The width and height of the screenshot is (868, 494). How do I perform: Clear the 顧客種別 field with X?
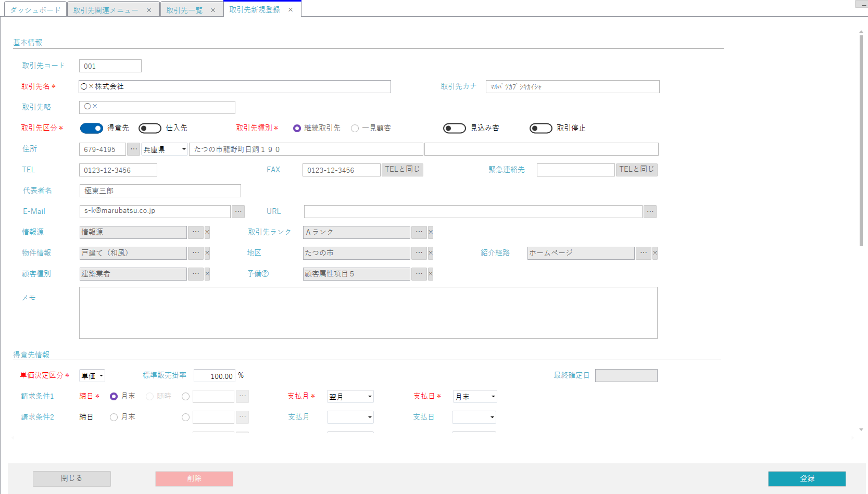[207, 274]
